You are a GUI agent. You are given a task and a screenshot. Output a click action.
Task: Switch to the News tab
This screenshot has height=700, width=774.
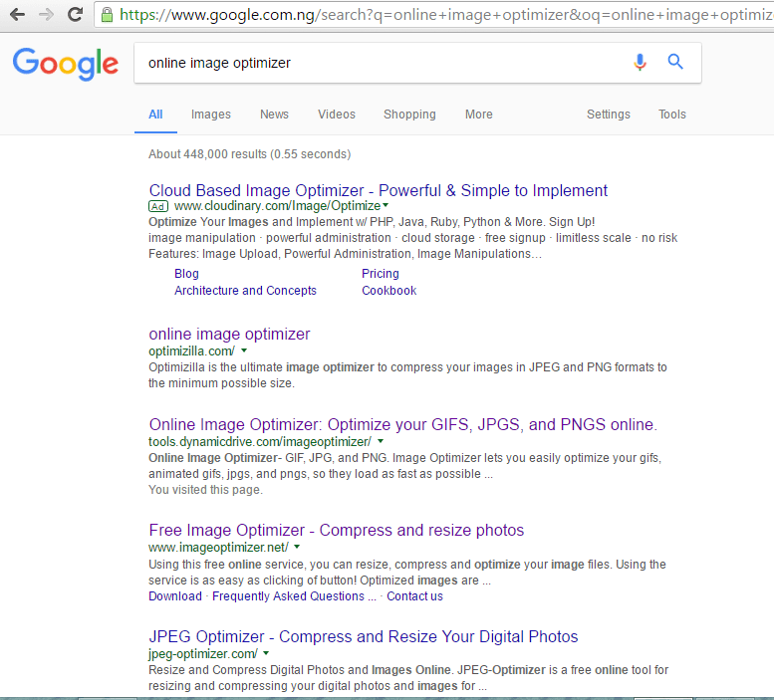(274, 115)
